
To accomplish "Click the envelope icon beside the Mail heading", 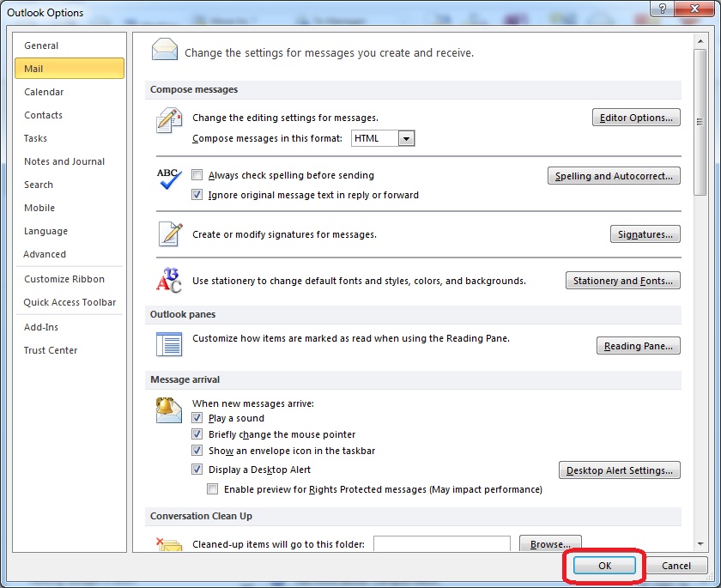I will [165, 50].
